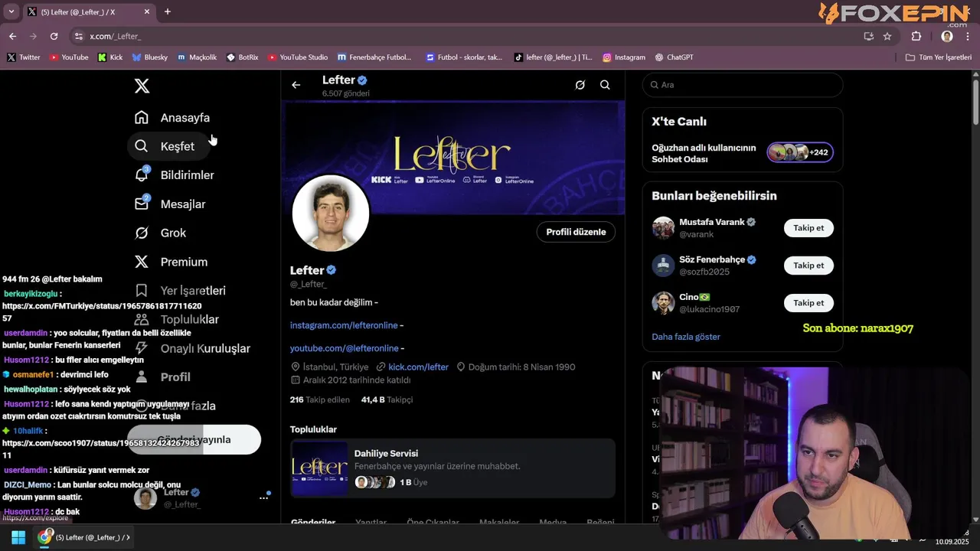This screenshot has width=980, height=551.
Task: Click Grok icon in profile header
Action: 580,85
